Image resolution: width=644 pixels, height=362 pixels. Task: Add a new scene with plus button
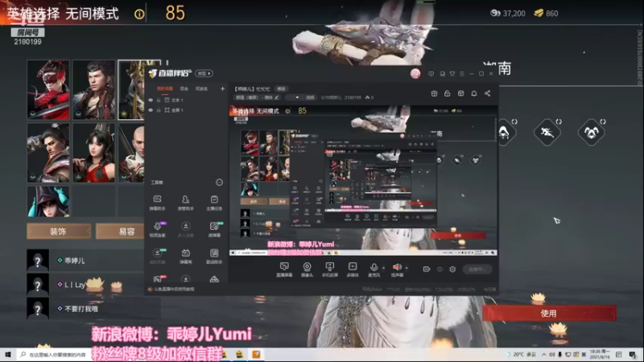point(222,88)
